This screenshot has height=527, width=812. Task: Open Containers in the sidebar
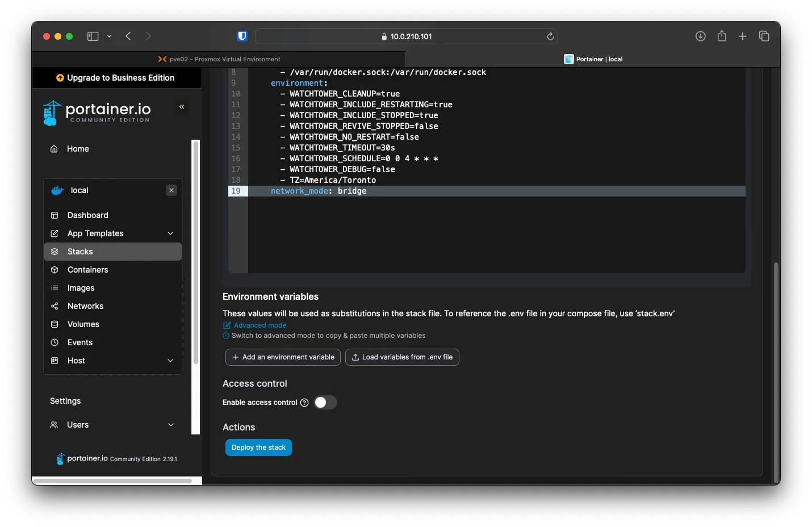point(112,270)
